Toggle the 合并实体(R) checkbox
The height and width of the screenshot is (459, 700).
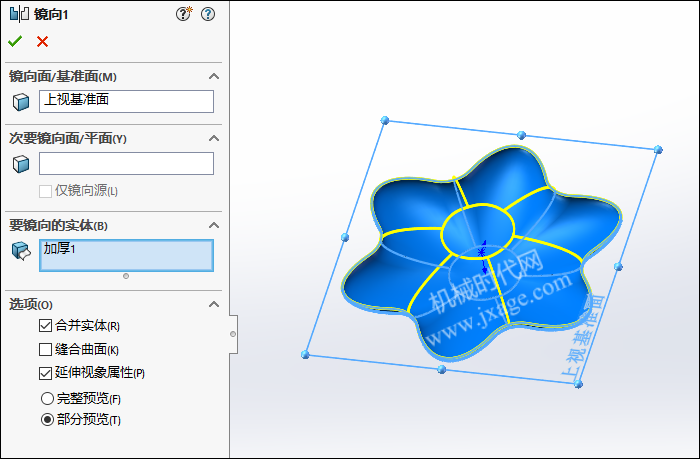pyautogui.click(x=46, y=325)
